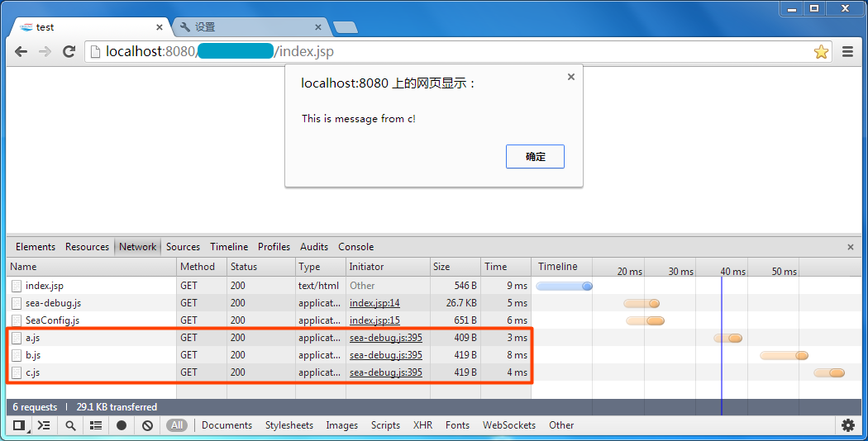Sort by the Name column header
The width and height of the screenshot is (868, 441).
coord(91,267)
